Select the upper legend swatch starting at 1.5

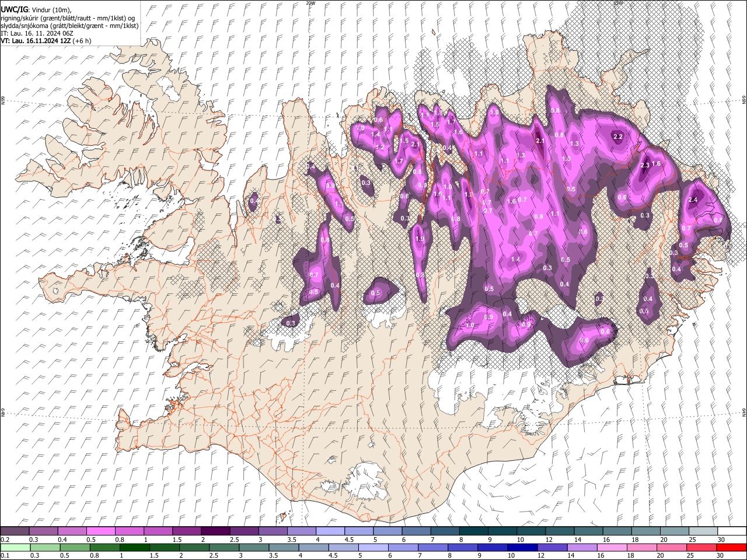coord(187,531)
